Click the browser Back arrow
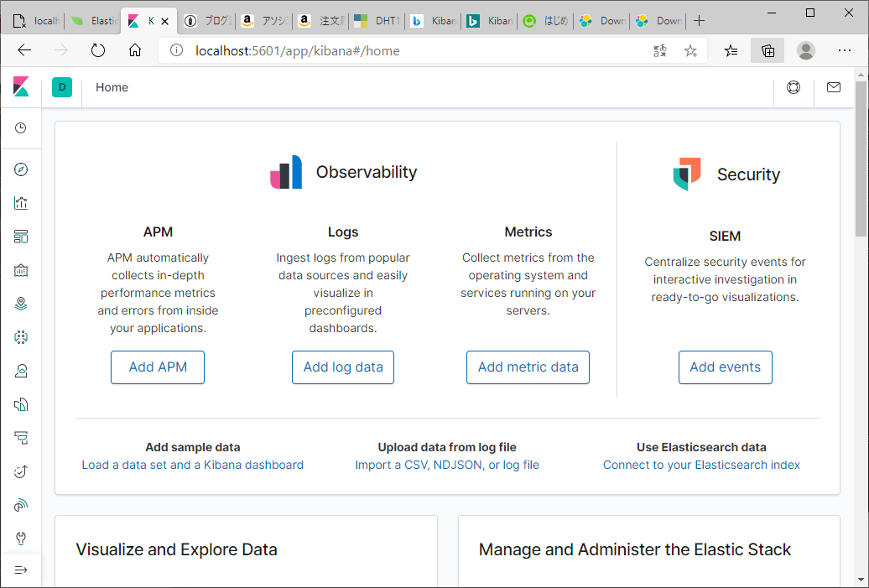This screenshot has height=588, width=869. coord(24,51)
